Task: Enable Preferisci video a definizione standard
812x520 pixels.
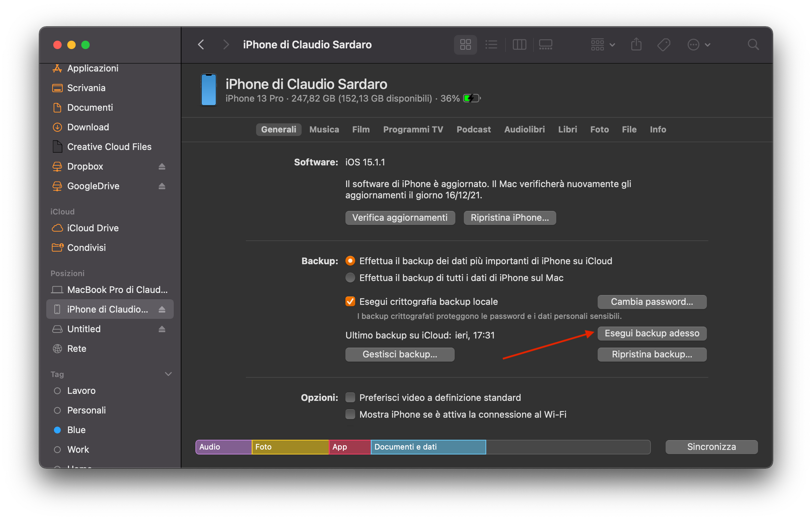Action: (350, 398)
